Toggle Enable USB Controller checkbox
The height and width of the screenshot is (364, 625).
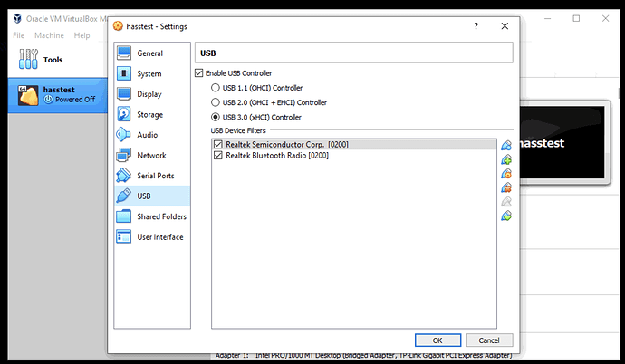click(x=199, y=72)
